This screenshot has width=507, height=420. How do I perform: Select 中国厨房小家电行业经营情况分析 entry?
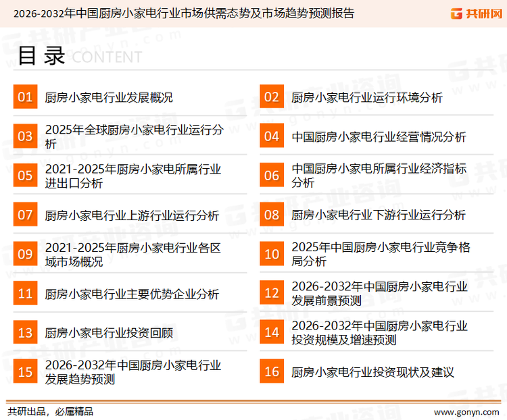(x=379, y=136)
